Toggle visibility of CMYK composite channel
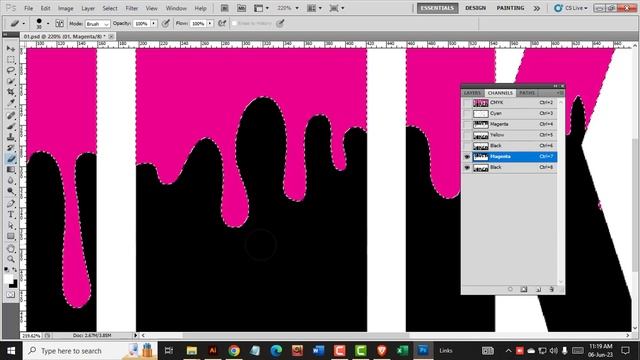Image resolution: width=640 pixels, height=360 pixels. 467,102
